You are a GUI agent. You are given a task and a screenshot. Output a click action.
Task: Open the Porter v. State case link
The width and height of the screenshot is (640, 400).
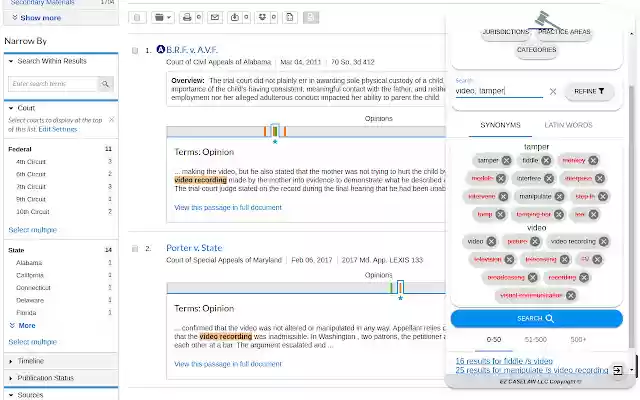(194, 248)
